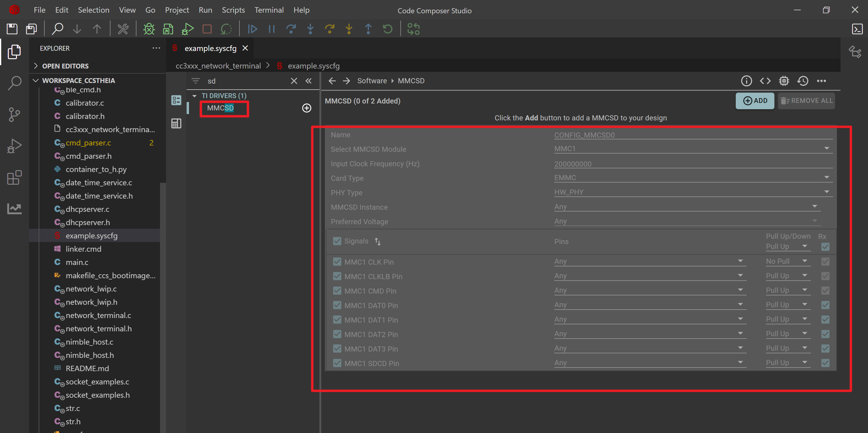The width and height of the screenshot is (868, 433).
Task: Open cmd_parser.c in Explorer
Action: click(x=88, y=143)
